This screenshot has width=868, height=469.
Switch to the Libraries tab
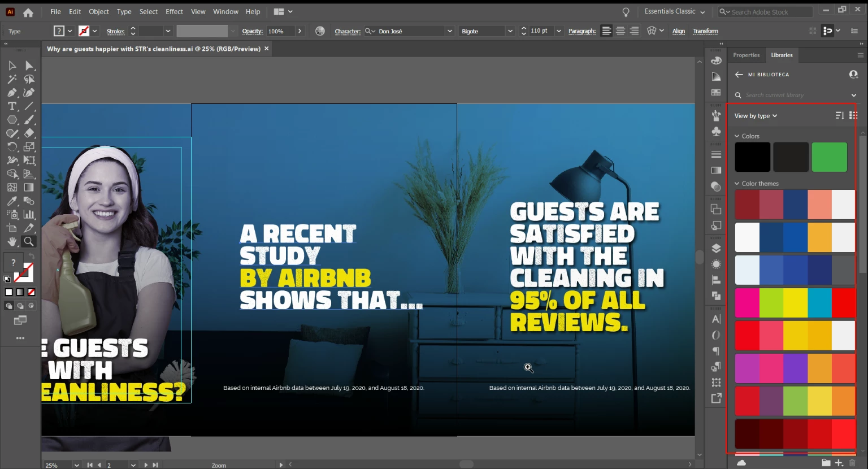[x=782, y=55]
